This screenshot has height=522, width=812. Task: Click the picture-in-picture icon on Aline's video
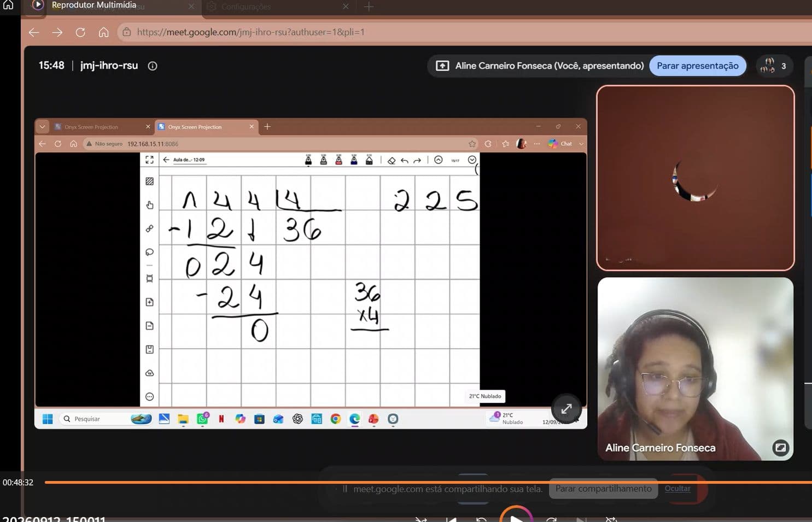coord(780,448)
